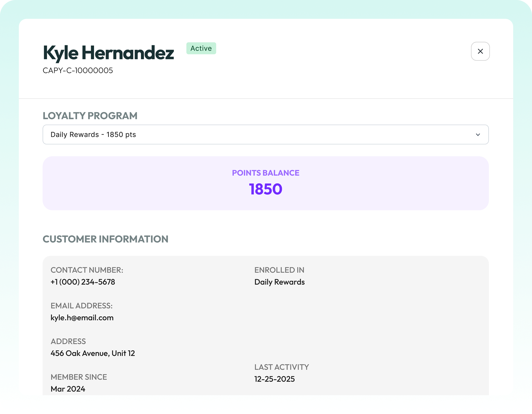
Task: Click member since Mar 2024 value
Action: pyautogui.click(x=68, y=389)
